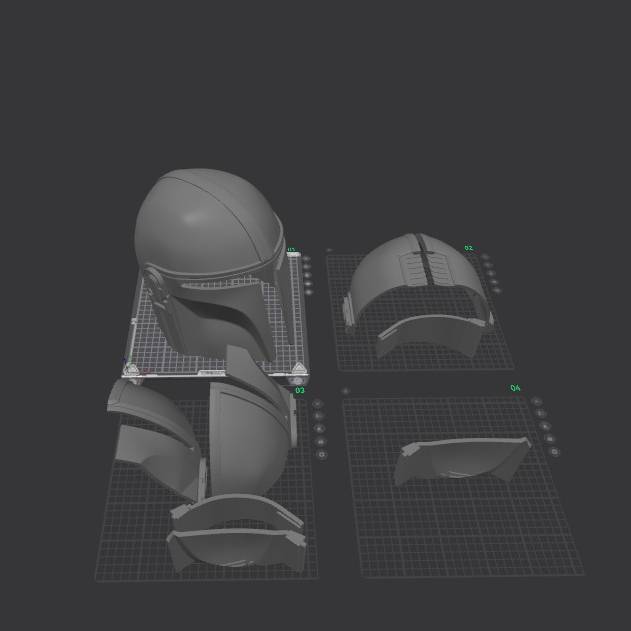Auto orient objects on plate 03
This screenshot has width=631, height=631.
[x=318, y=416]
